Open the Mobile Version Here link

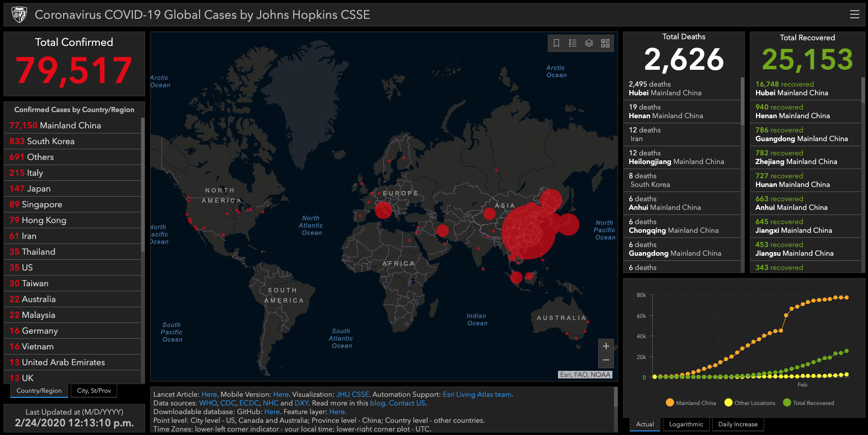click(x=281, y=394)
